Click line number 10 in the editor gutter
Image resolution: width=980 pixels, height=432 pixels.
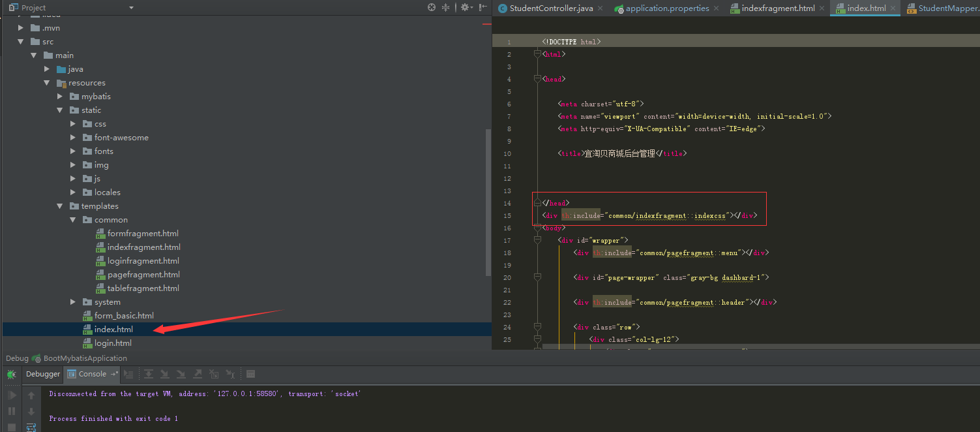click(x=508, y=154)
